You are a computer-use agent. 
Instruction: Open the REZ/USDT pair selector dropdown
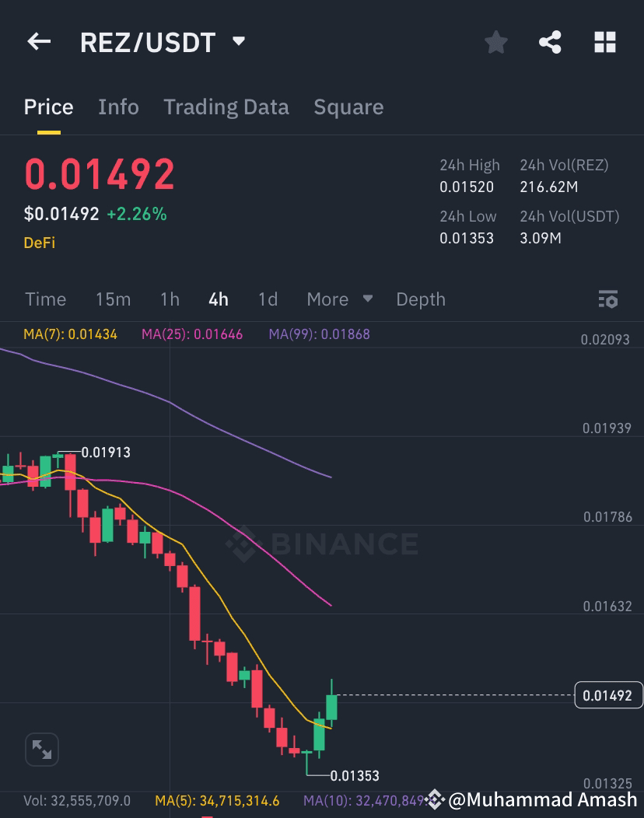(162, 42)
